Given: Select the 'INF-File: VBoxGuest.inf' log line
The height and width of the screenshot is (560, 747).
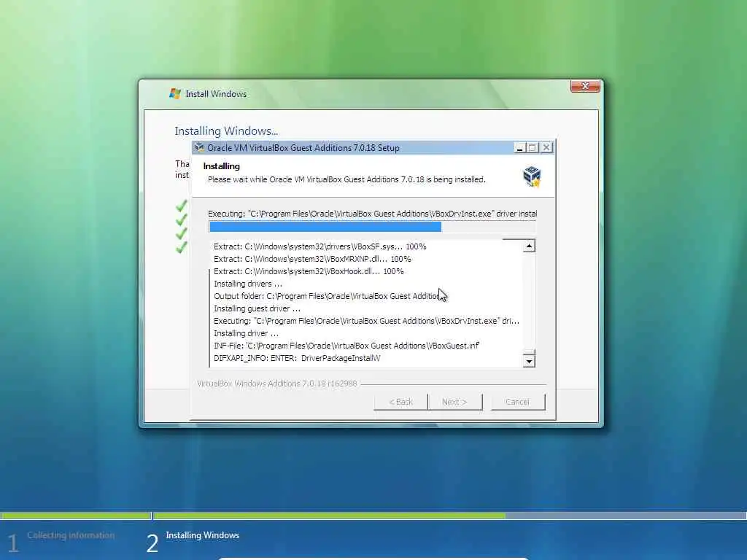Looking at the screenshot, I should pos(347,346).
